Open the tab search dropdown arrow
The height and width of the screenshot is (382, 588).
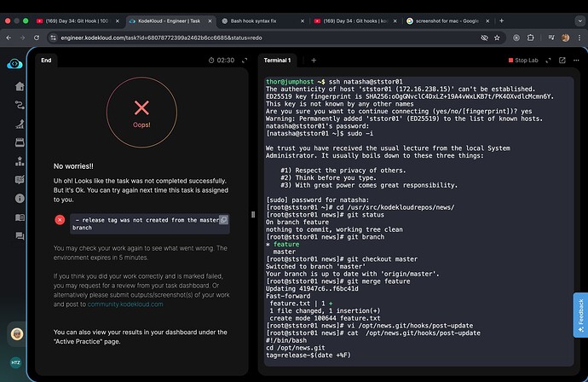(579, 21)
